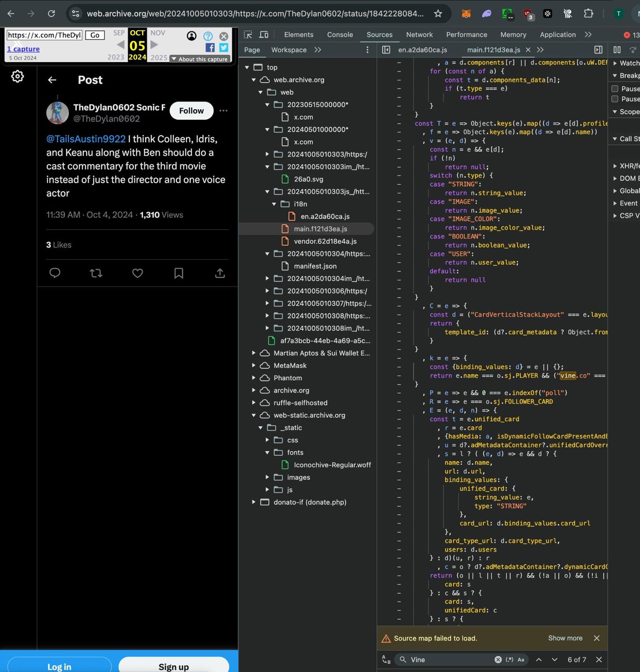The height and width of the screenshot is (672, 640).
Task: Enable regular expression search toggle
Action: (x=510, y=660)
